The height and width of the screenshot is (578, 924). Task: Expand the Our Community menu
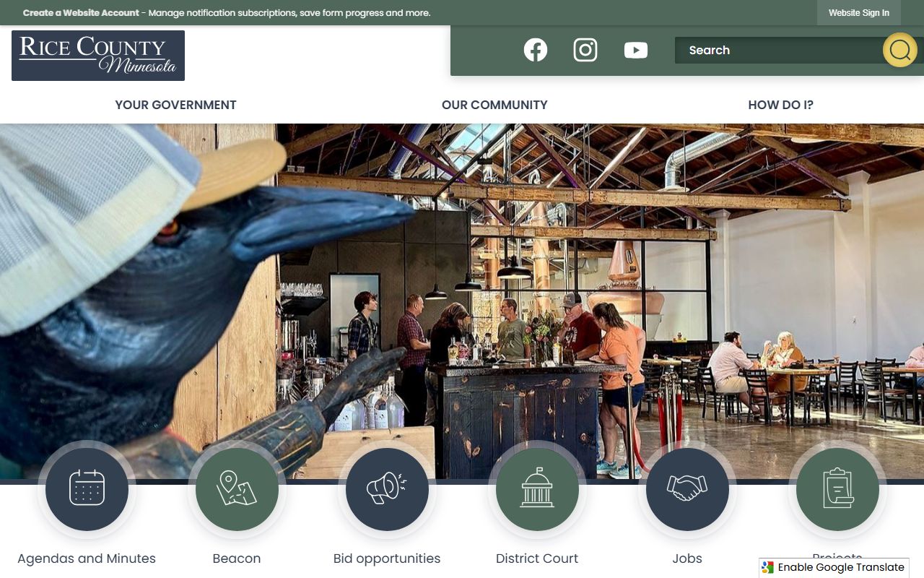point(494,105)
